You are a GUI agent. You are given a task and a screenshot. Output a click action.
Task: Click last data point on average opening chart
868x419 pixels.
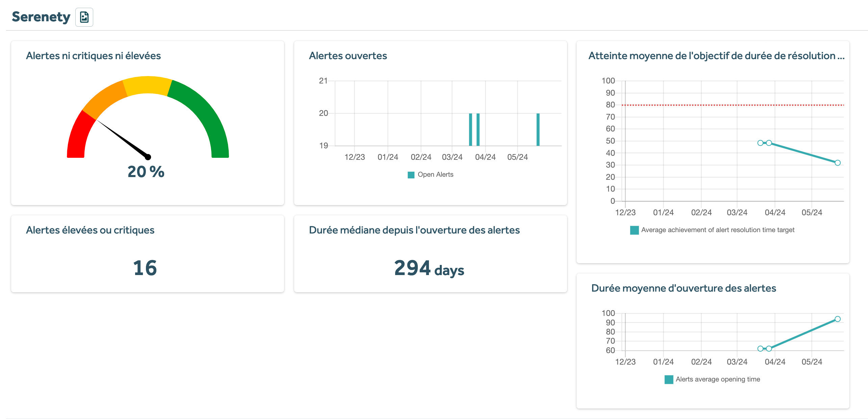pyautogui.click(x=837, y=319)
